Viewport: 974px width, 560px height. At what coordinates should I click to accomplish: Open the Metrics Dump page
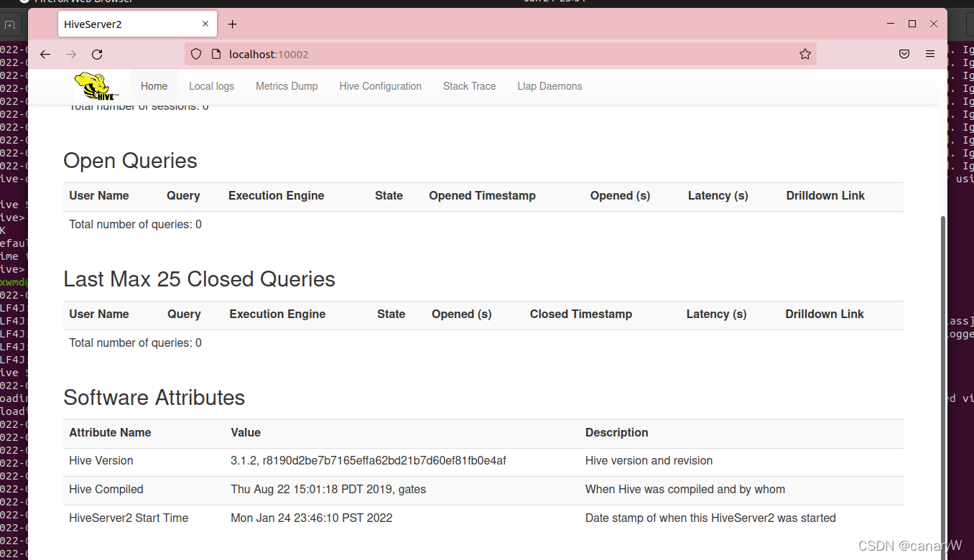[287, 86]
